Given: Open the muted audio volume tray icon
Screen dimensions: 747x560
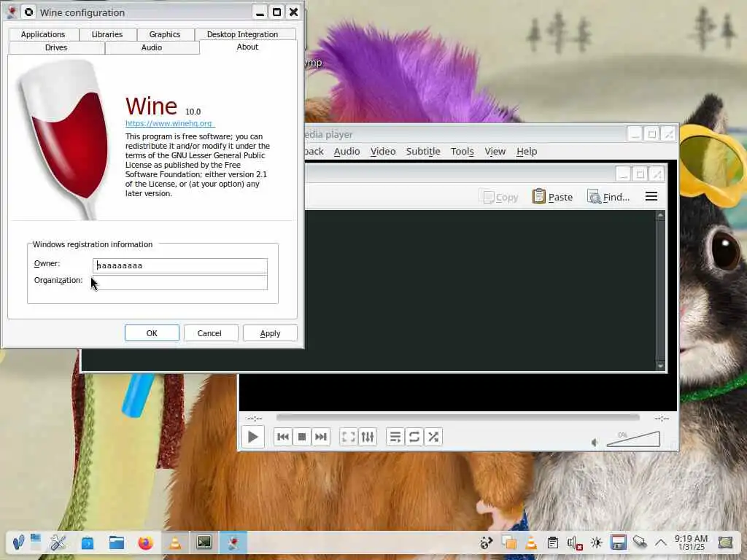Looking at the screenshot, I should click(x=575, y=542).
